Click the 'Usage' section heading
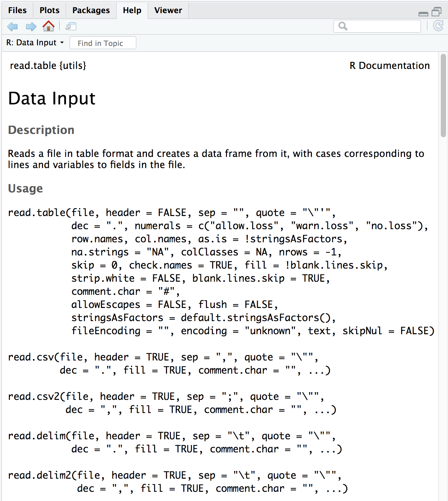Image resolution: width=448 pixels, height=501 pixels. [x=26, y=188]
